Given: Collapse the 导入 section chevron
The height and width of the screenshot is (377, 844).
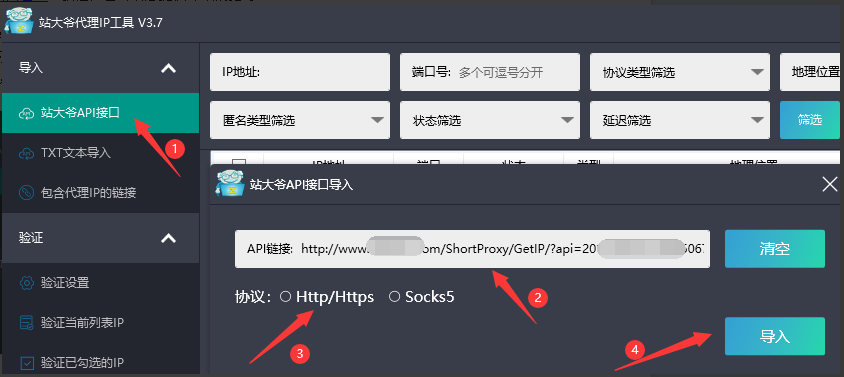Looking at the screenshot, I should click(169, 68).
